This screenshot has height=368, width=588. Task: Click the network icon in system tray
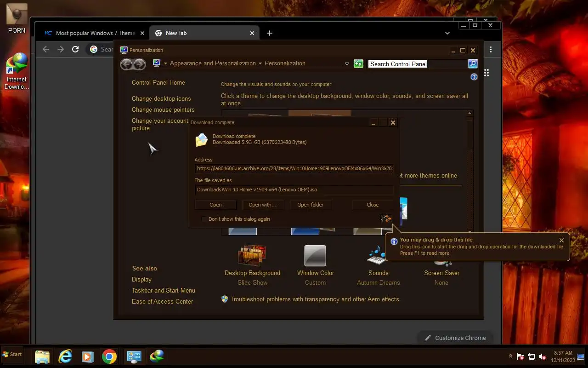531,356
